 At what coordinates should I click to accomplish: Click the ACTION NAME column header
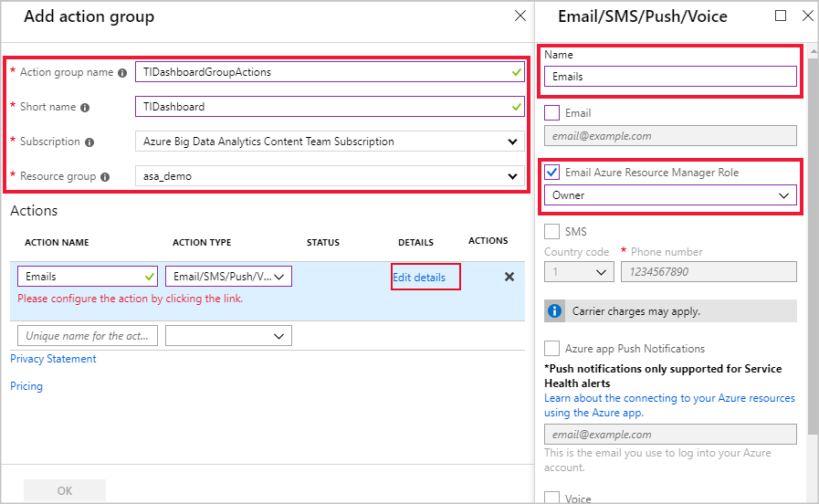[57, 242]
